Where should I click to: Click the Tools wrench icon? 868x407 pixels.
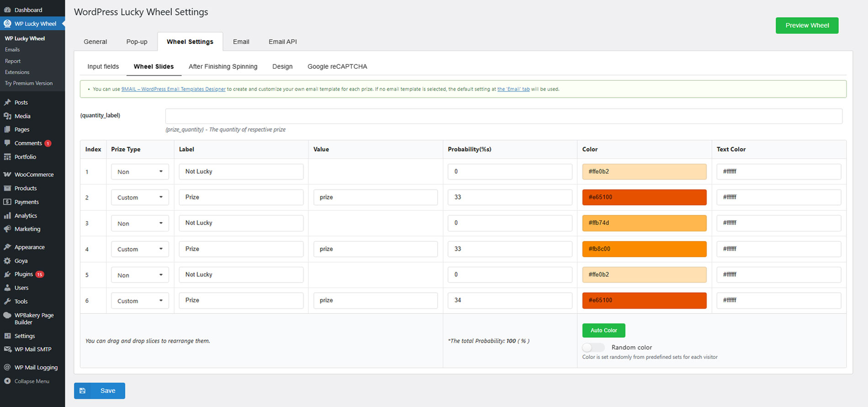click(x=7, y=301)
